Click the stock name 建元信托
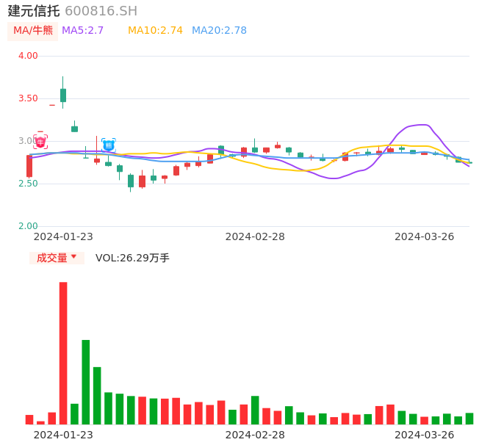Viewport: 504px width, 445px height. point(34,11)
